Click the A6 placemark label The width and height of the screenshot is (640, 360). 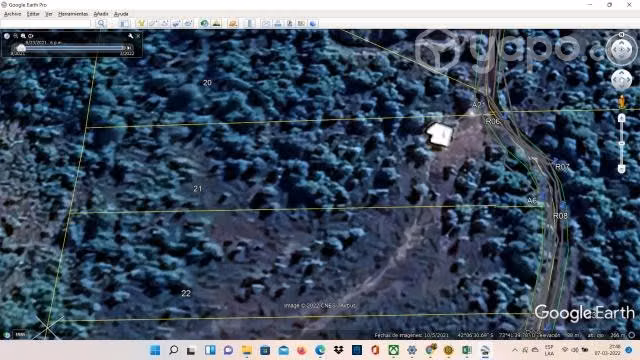531,200
